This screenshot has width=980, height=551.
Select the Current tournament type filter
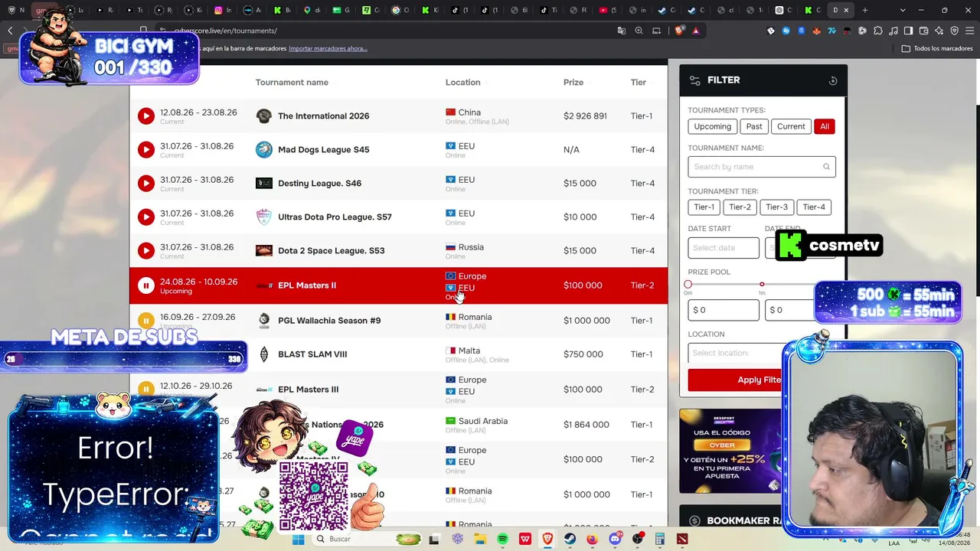pos(791,126)
